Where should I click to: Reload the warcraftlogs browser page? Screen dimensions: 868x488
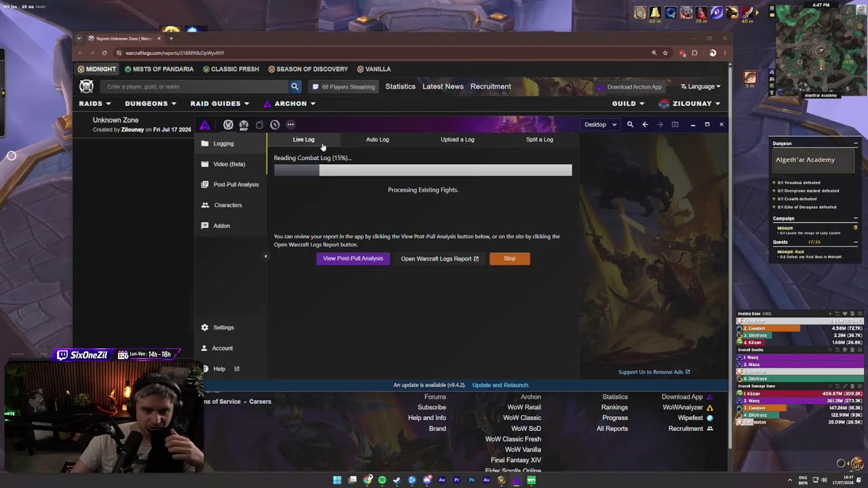[x=104, y=53]
